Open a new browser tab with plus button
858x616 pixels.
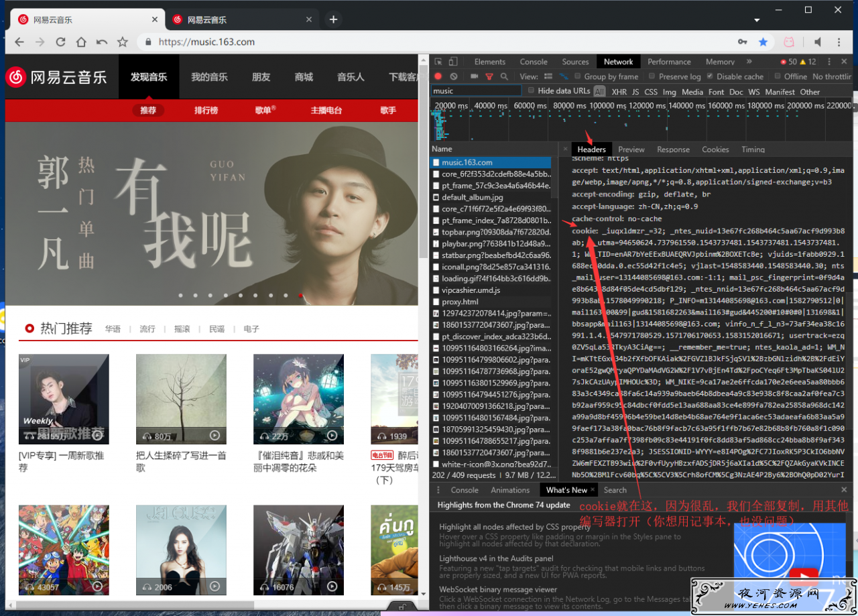coord(333,19)
